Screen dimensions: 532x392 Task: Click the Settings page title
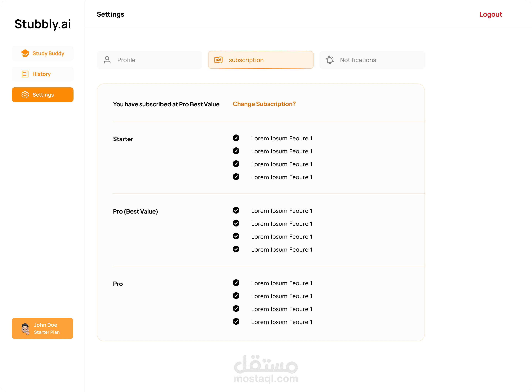pos(110,14)
